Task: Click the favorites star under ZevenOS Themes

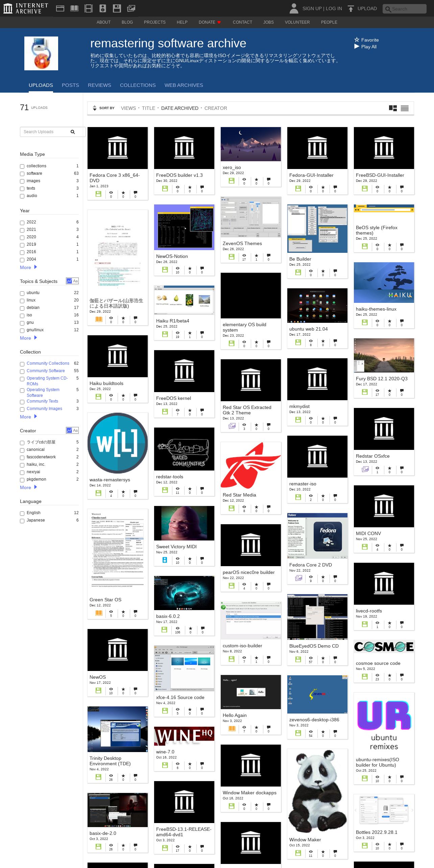Action: 256,256
